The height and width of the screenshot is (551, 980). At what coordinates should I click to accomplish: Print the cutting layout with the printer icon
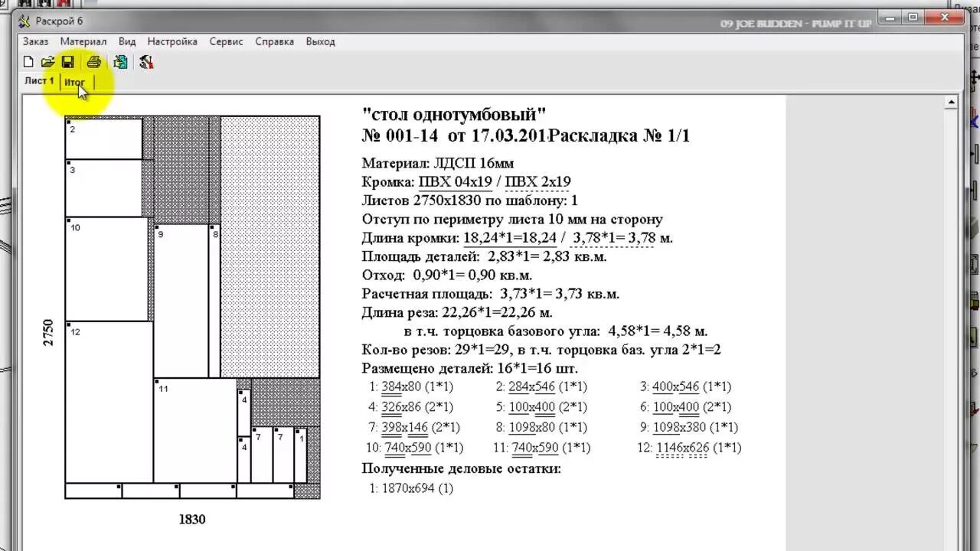point(93,62)
